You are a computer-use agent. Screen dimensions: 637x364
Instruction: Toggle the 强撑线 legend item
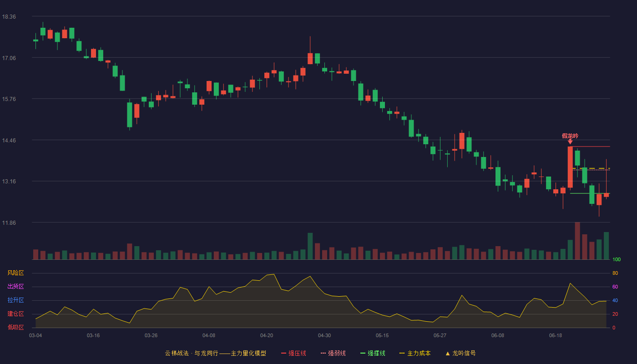(373, 353)
